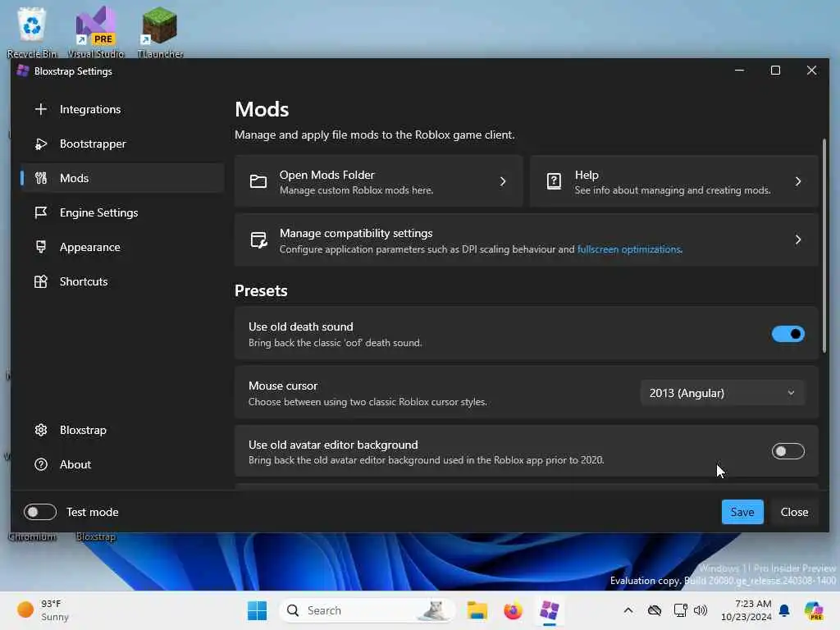Expand the Open Mods Folder chevron
This screenshot has height=630, width=840.
(x=503, y=181)
